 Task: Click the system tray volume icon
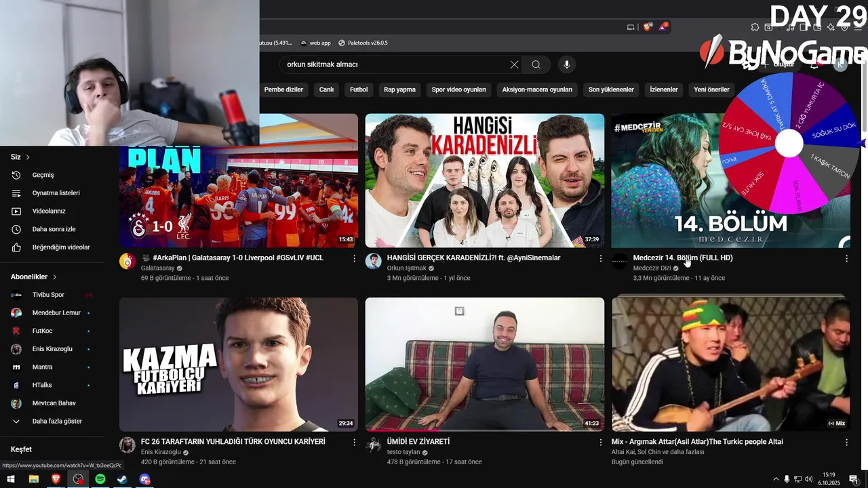[808, 479]
